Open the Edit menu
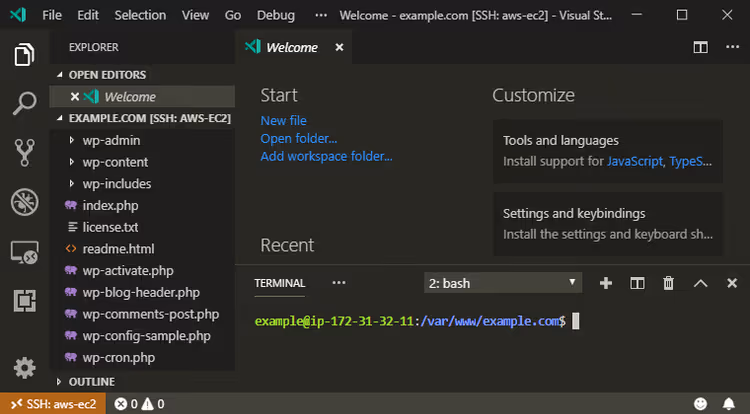750x414 pixels. [88, 15]
